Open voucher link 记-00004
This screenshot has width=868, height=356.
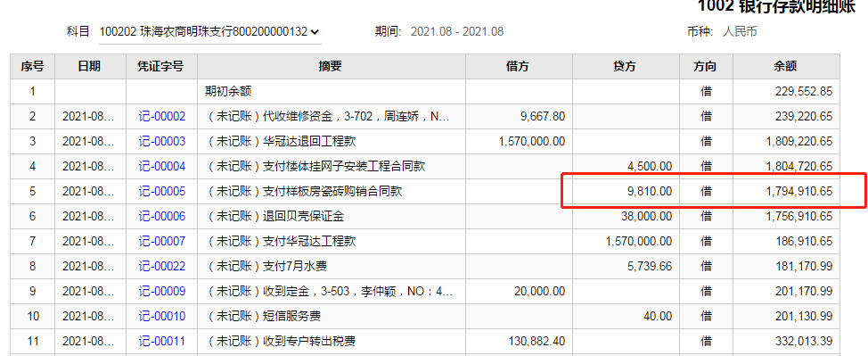161,166
